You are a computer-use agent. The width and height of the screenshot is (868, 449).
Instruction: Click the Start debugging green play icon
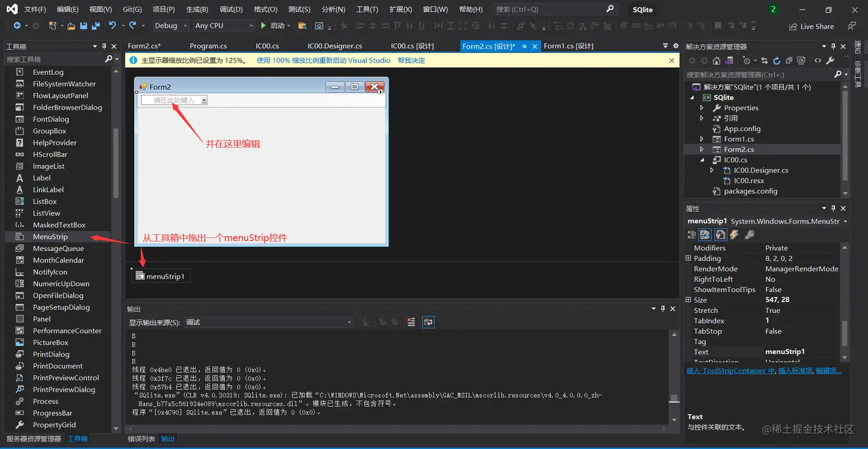[x=264, y=25]
